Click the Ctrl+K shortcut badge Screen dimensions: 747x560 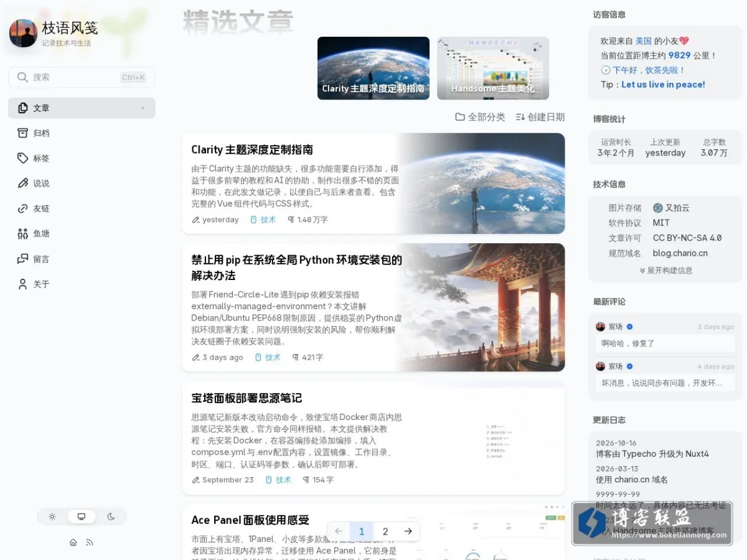coord(133,77)
